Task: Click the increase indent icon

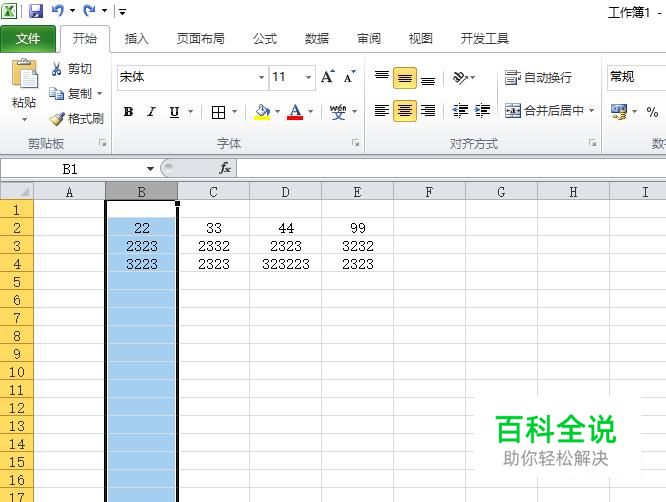Action: [x=482, y=111]
